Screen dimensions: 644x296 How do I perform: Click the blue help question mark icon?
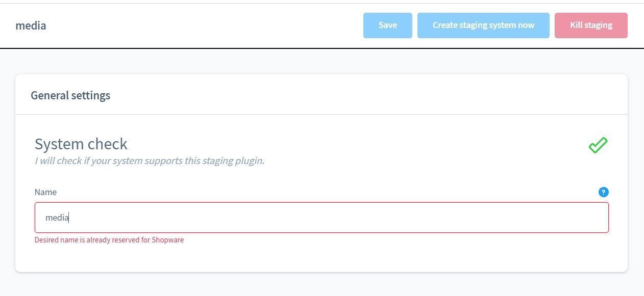coord(603,192)
